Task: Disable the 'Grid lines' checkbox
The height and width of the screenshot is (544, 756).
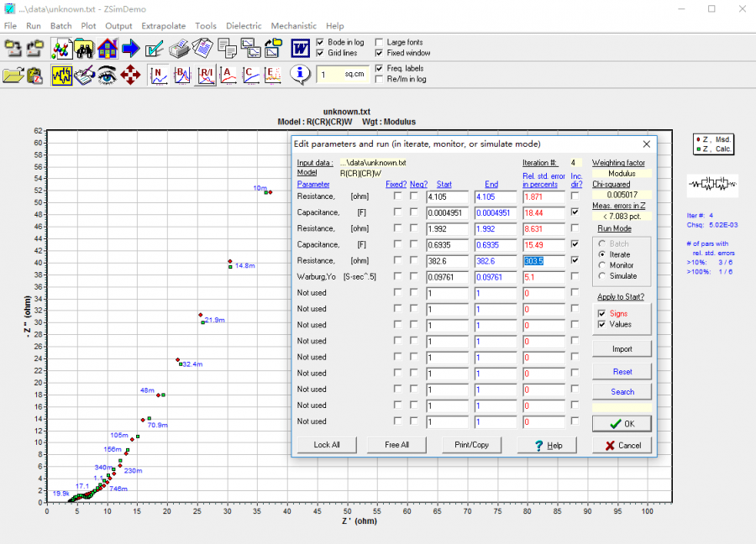Action: pos(322,53)
